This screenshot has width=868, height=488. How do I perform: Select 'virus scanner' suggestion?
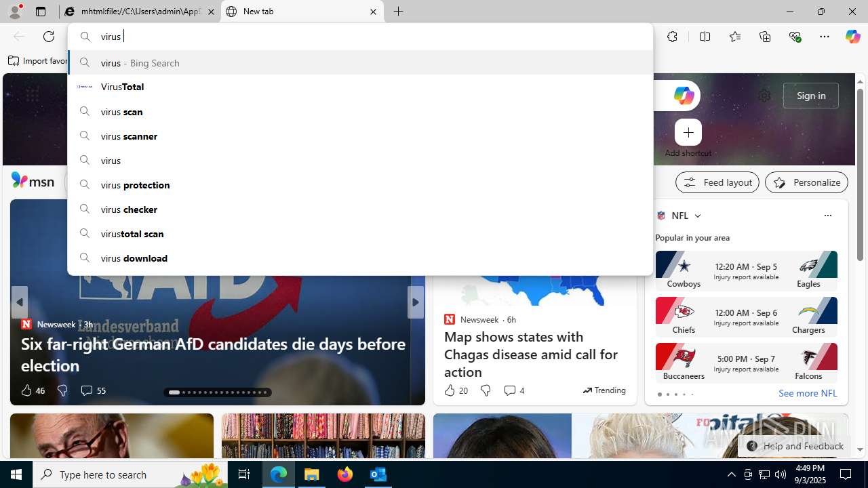click(x=360, y=136)
